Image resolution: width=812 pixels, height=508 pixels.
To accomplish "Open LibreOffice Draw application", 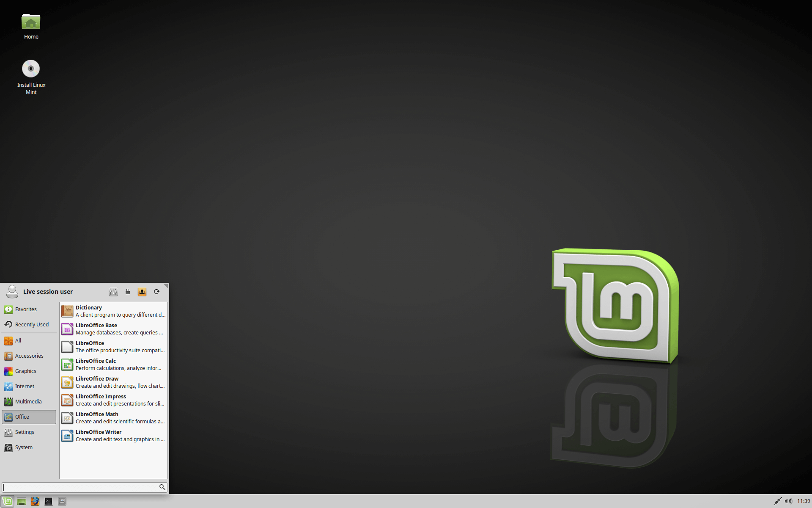I will (113, 381).
